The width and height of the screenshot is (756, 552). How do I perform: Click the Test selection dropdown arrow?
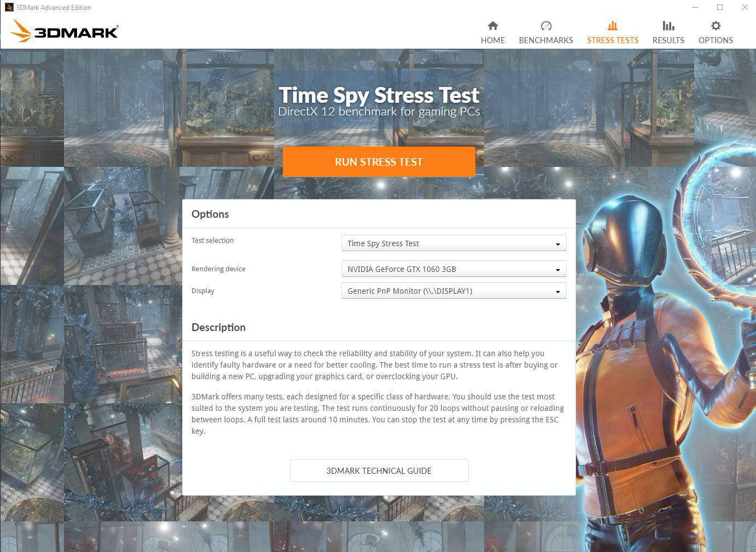(558, 244)
